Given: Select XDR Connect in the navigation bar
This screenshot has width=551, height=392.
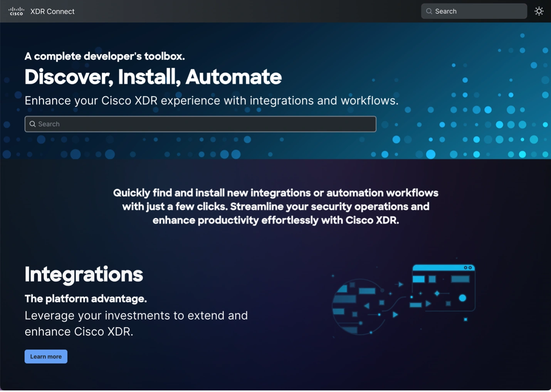Looking at the screenshot, I should coord(52,11).
